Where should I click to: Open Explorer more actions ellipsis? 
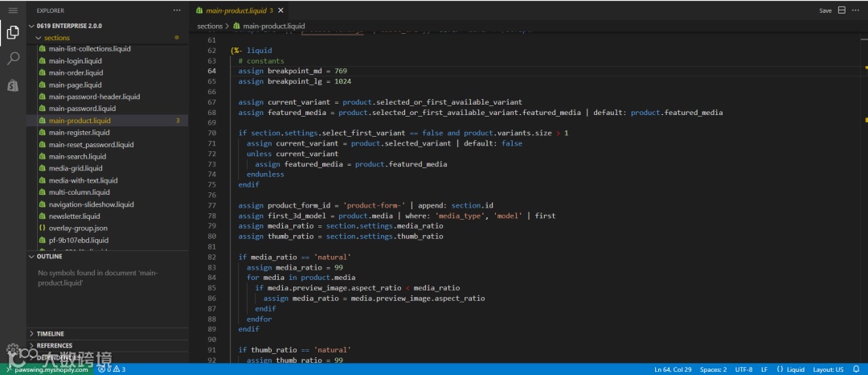tap(177, 10)
